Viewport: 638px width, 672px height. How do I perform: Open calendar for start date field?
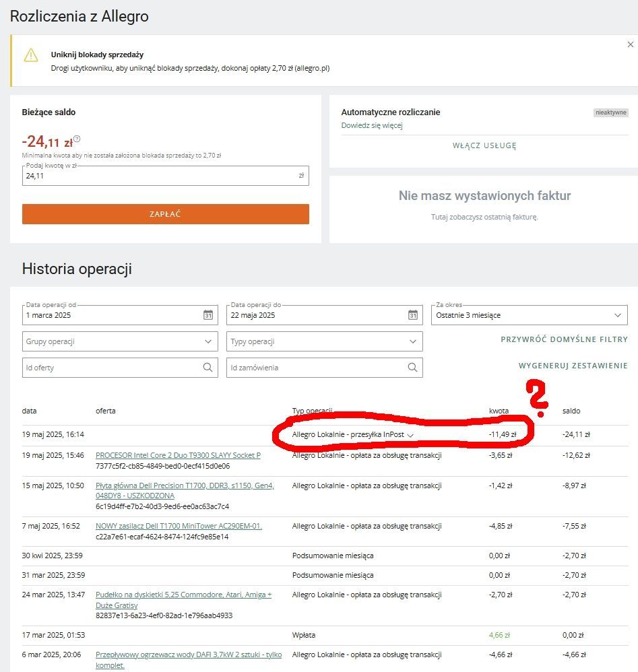[x=208, y=315]
